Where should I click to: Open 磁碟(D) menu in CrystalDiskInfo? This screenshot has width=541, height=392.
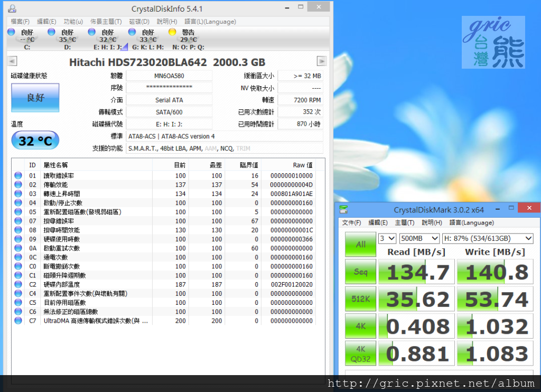click(139, 21)
